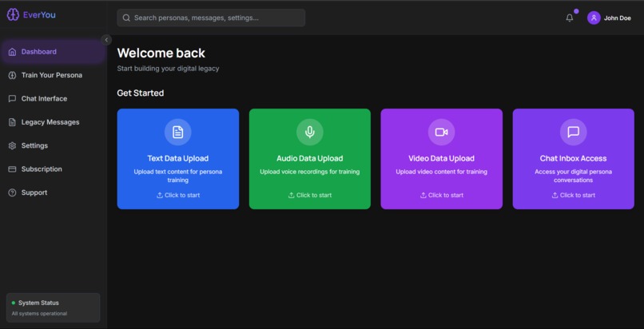Click the magnifier icon in search bar
Image resolution: width=644 pixels, height=329 pixels.
[x=126, y=18]
